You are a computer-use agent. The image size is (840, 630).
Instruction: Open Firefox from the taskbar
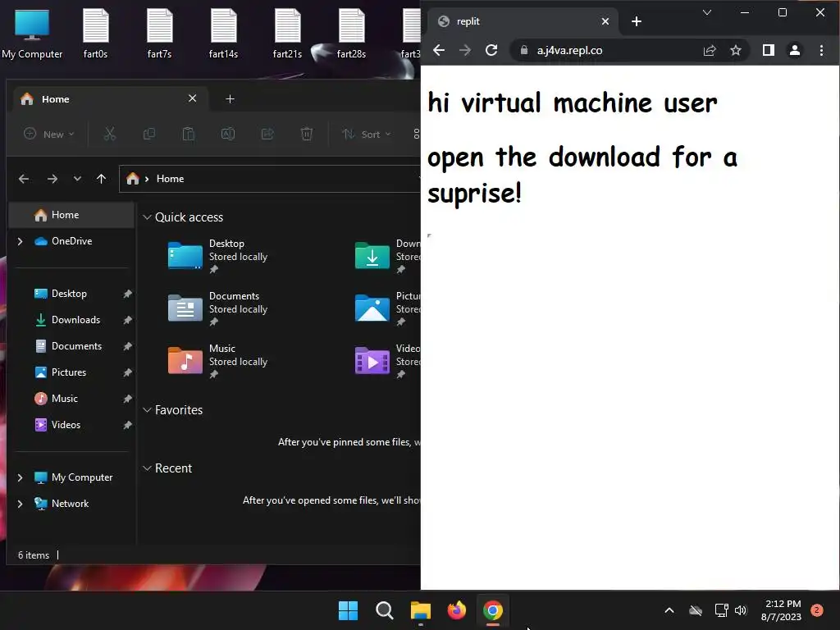point(457,610)
